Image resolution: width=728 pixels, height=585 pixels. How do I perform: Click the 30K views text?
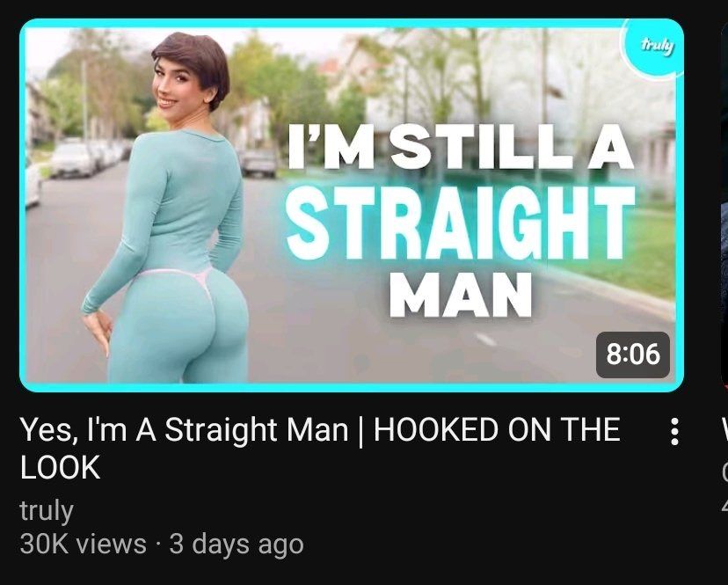click(84, 544)
